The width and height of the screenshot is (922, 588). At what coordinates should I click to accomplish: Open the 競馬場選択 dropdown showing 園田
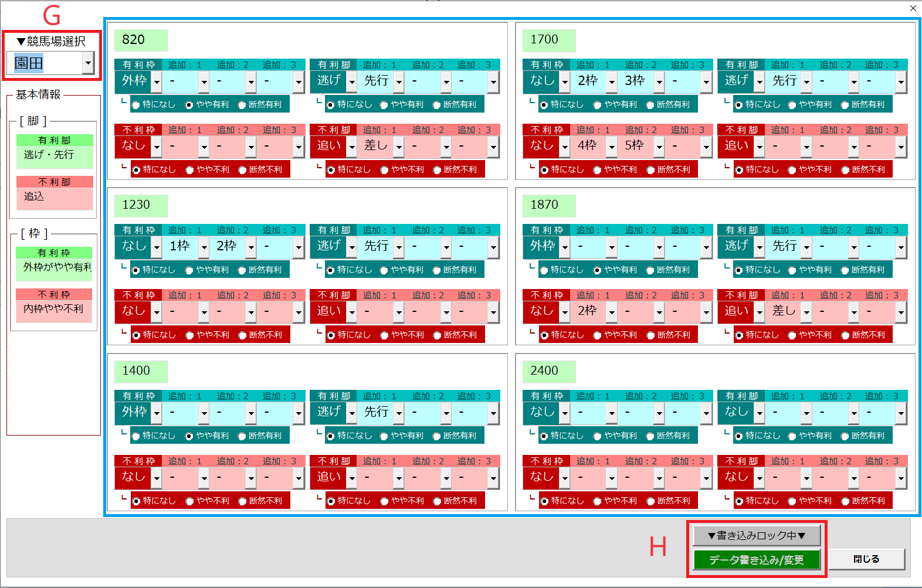[x=88, y=63]
